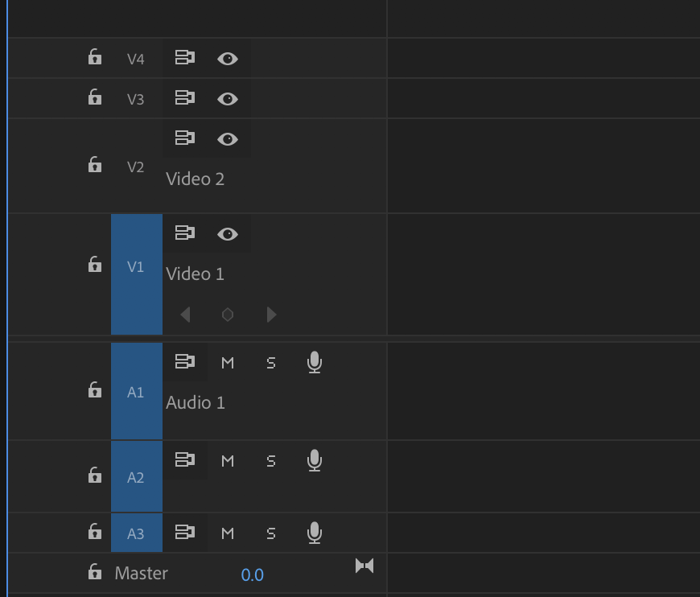The height and width of the screenshot is (597, 700).
Task: Lock the Master track
Action: pos(95,571)
